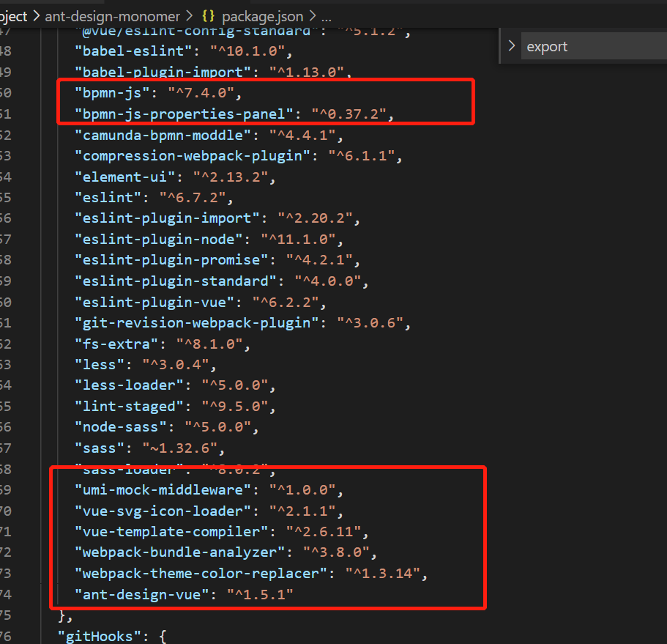Click the JSON braces file icon
This screenshot has height=644, width=667.
pyautogui.click(x=209, y=16)
